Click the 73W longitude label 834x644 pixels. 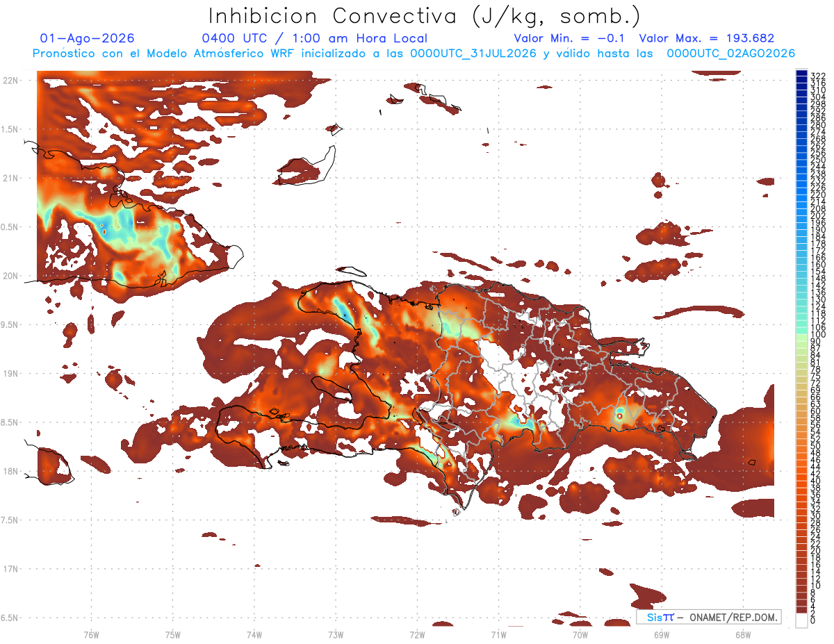point(336,634)
